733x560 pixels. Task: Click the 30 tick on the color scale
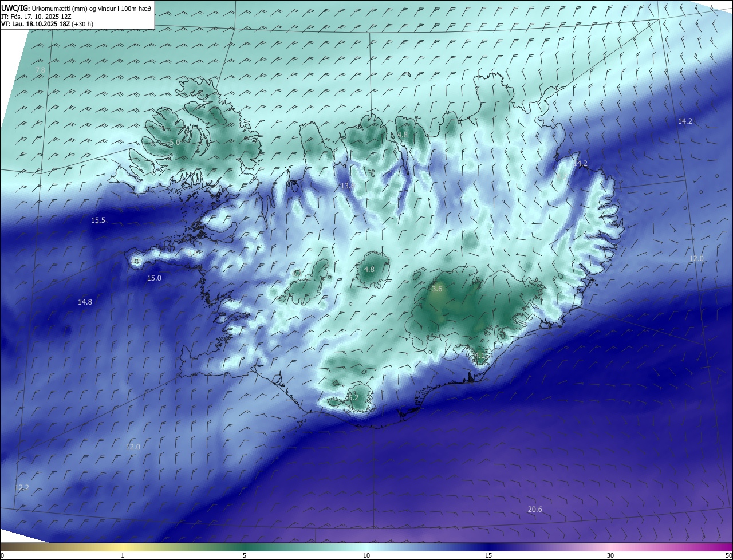point(610,555)
